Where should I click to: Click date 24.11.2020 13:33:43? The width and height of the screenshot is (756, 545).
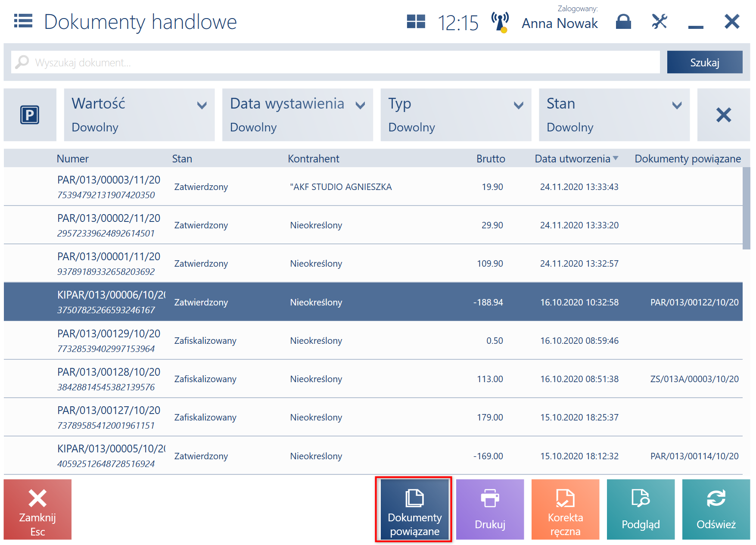[x=579, y=187]
